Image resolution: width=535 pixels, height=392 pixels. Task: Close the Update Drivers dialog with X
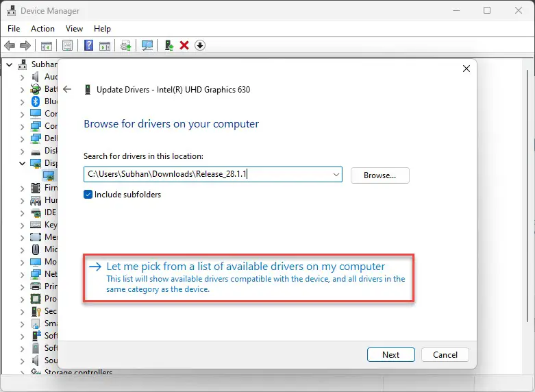point(466,69)
